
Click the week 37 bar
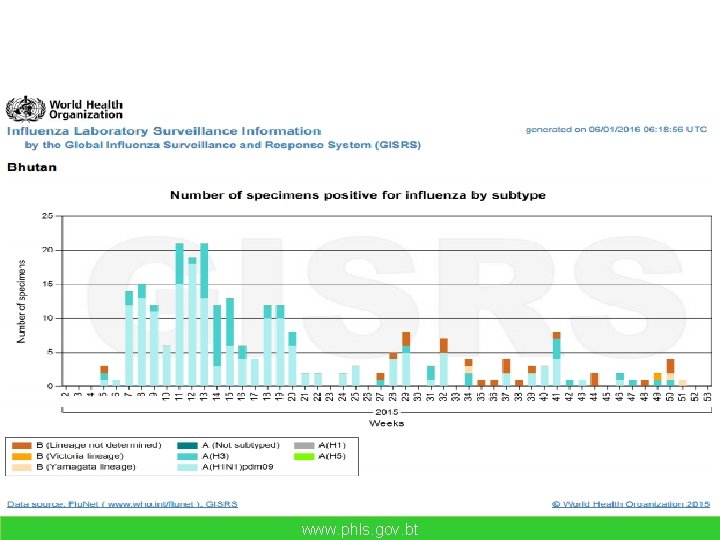click(x=506, y=372)
